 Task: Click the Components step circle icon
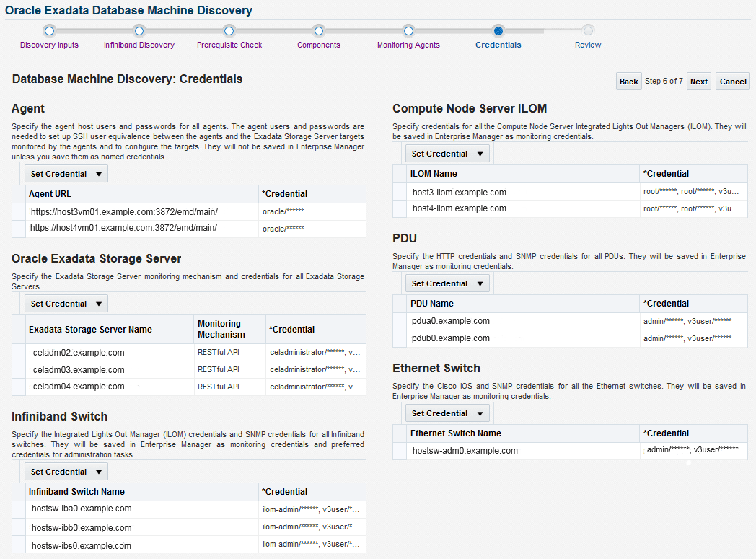coord(318,31)
